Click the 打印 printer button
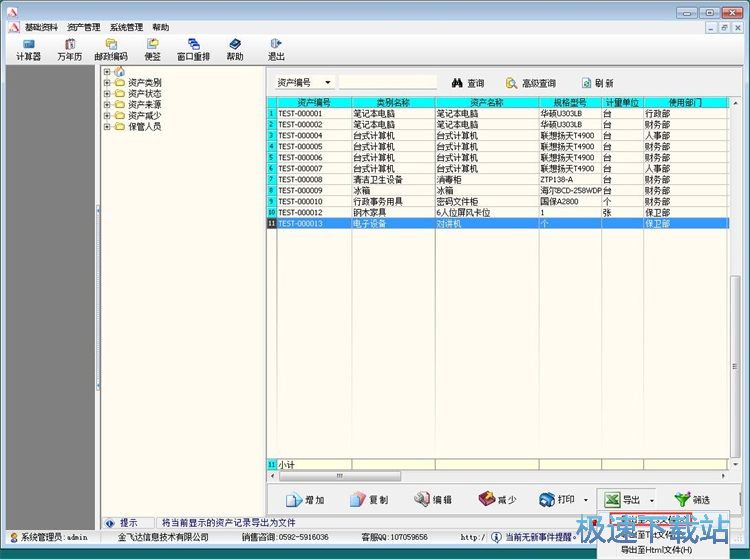Viewport: 750px width, 559px height. click(x=557, y=500)
